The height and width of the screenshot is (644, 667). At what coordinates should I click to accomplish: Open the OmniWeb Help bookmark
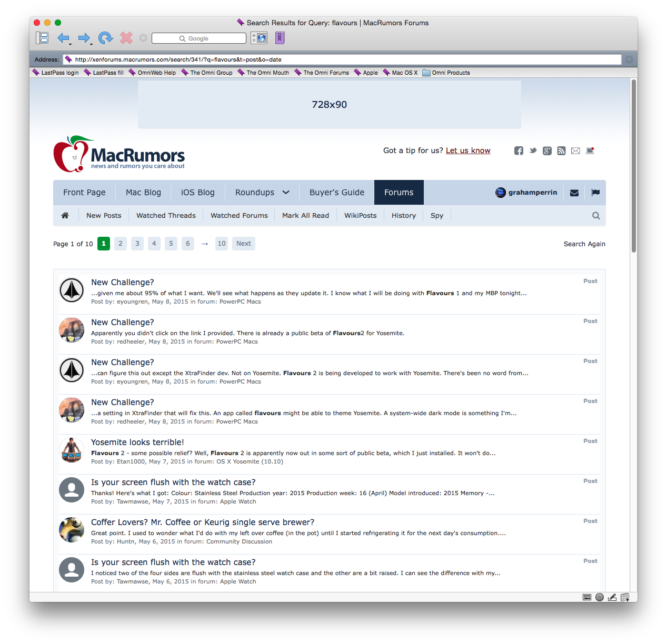[x=152, y=73]
